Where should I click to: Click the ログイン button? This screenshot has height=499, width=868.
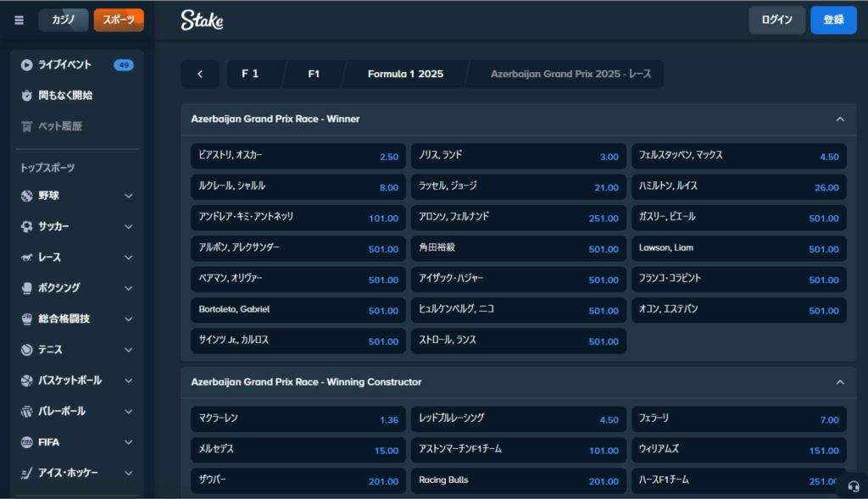click(776, 20)
